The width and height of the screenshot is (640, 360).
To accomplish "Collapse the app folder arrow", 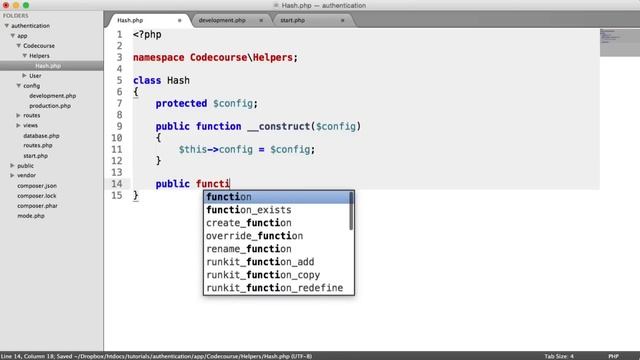I will [13, 36].
